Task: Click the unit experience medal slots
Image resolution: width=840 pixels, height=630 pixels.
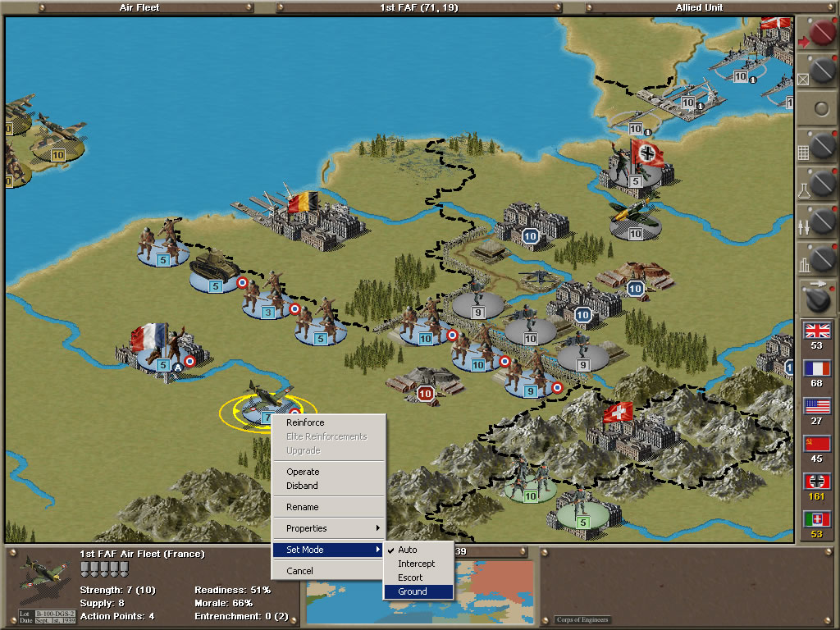Action: click(104, 569)
